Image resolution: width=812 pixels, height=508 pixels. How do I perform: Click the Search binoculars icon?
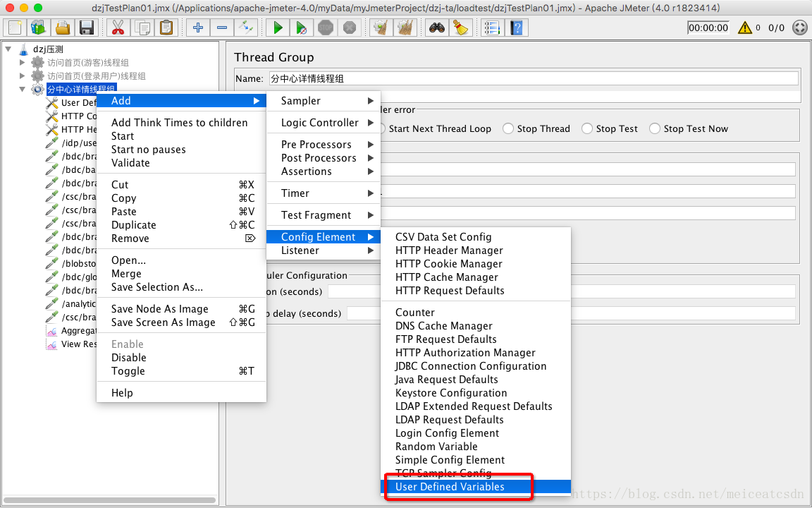(436, 28)
